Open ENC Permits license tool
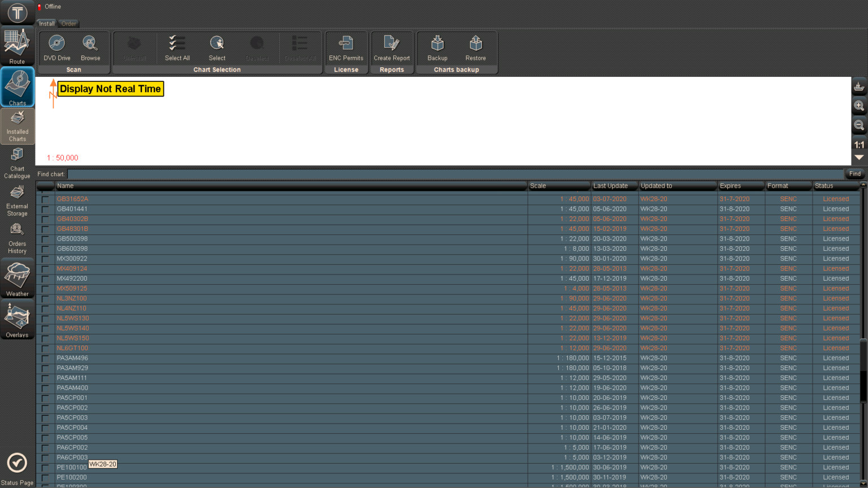This screenshot has width=868, height=488. pyautogui.click(x=346, y=44)
